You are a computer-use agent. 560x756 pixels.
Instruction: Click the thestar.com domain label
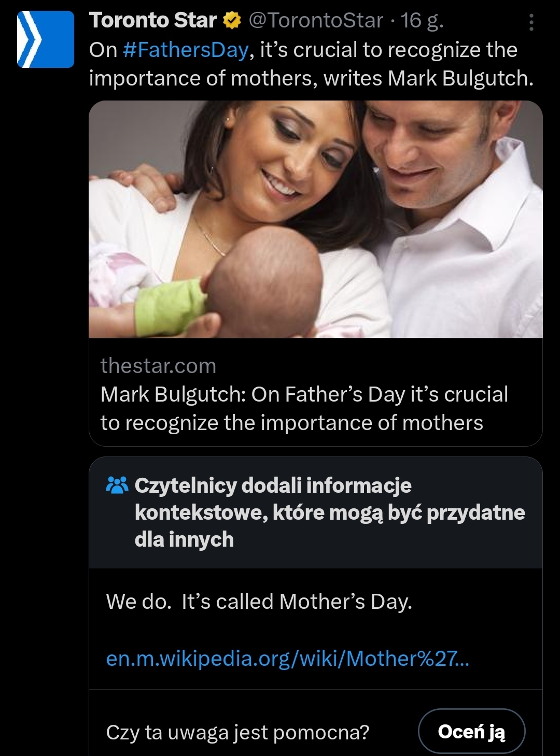pyautogui.click(x=158, y=366)
